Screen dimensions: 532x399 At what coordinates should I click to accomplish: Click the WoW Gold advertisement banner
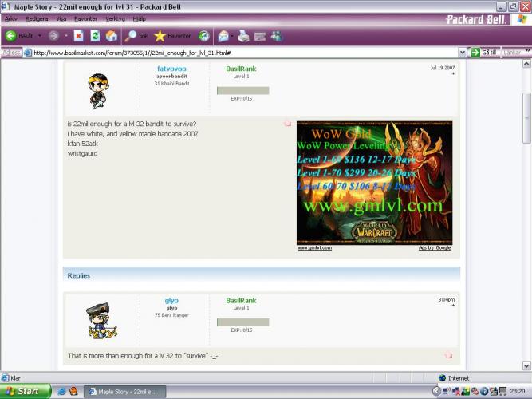click(x=374, y=183)
